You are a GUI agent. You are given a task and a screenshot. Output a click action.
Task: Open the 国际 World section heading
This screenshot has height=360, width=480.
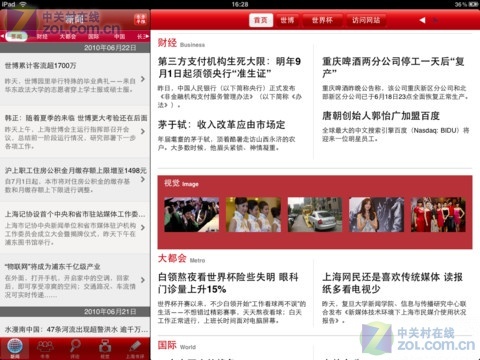tap(176, 346)
